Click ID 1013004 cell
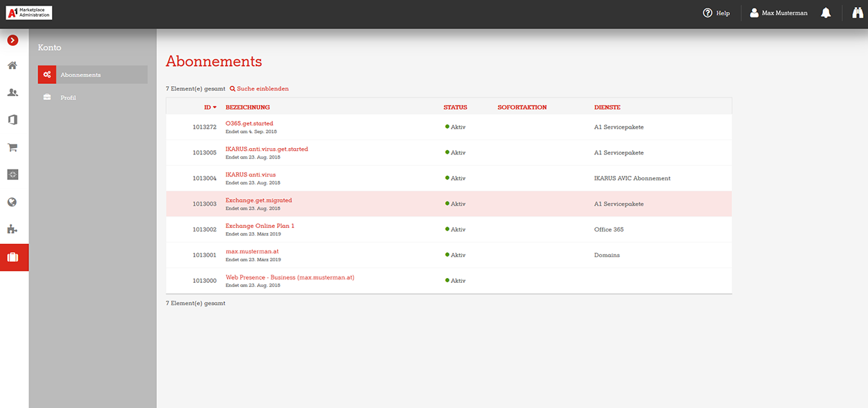Image resolution: width=868 pixels, height=408 pixels. click(x=205, y=179)
